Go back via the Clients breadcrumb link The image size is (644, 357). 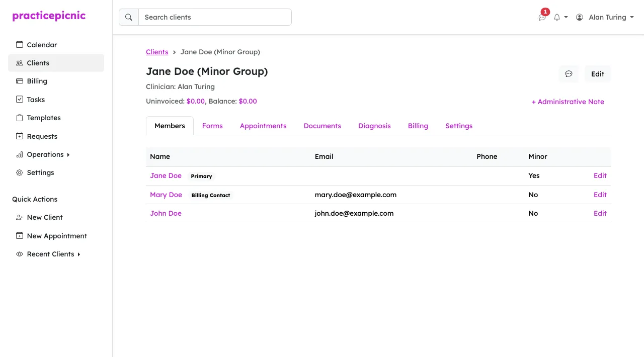157,52
